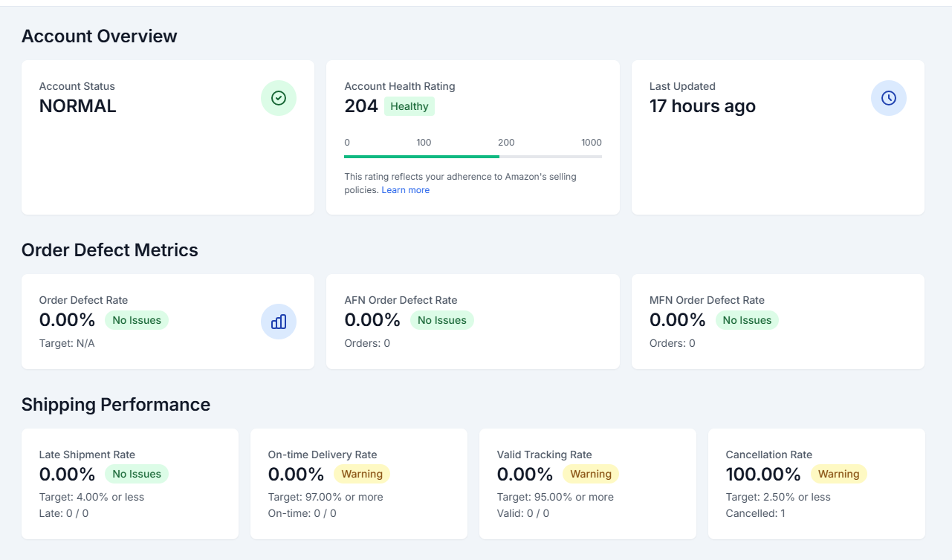Image resolution: width=952 pixels, height=560 pixels.
Task: Click the Warning badge for Valid Tracking Rate
Action: point(591,474)
